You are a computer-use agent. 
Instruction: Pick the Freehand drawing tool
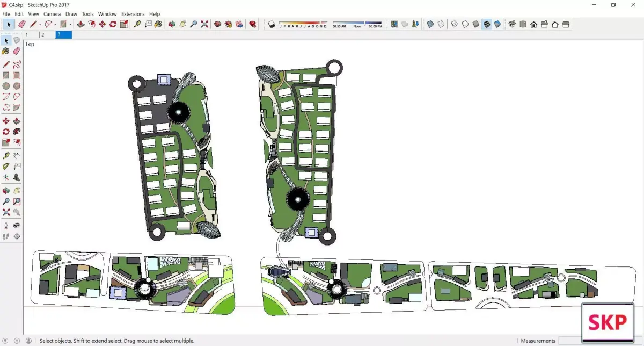pos(17,64)
